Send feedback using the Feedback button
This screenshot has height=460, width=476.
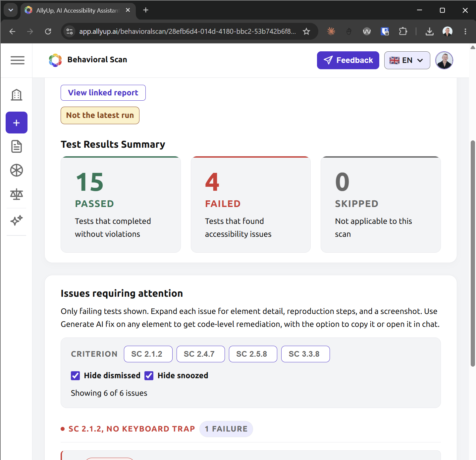[x=348, y=60]
